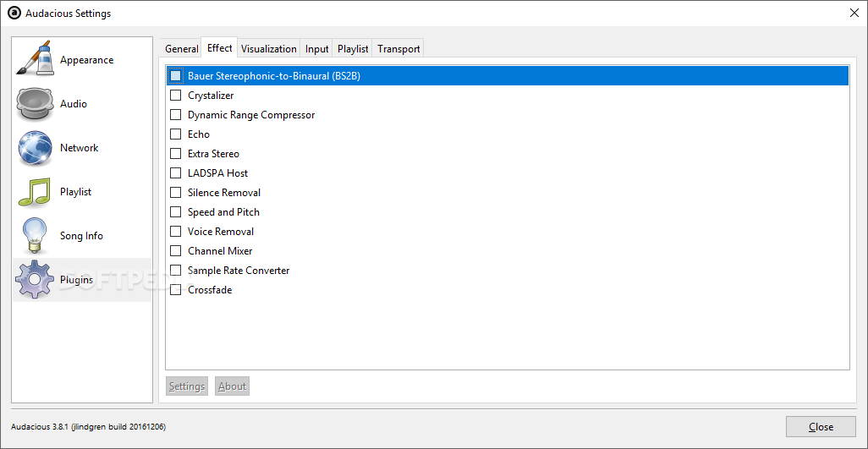Click the Audacious 3.8.1 version text
Viewport: 868px width, 449px height.
pyautogui.click(x=88, y=426)
